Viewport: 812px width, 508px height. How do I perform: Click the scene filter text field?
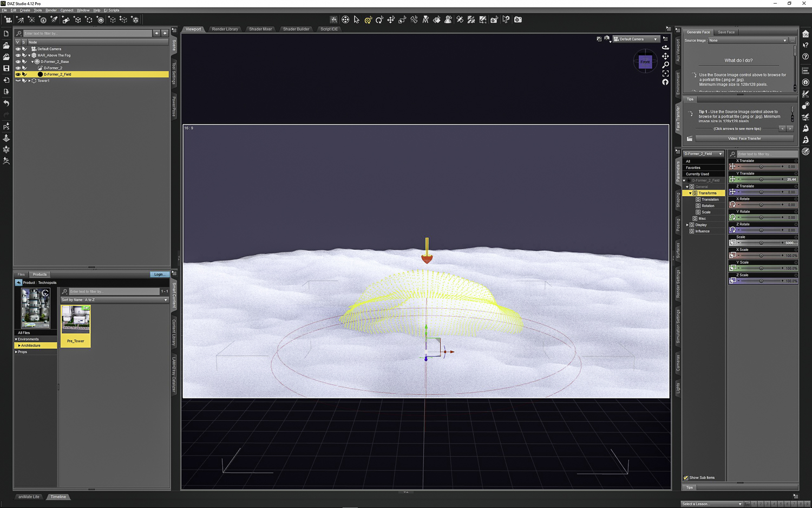point(87,34)
